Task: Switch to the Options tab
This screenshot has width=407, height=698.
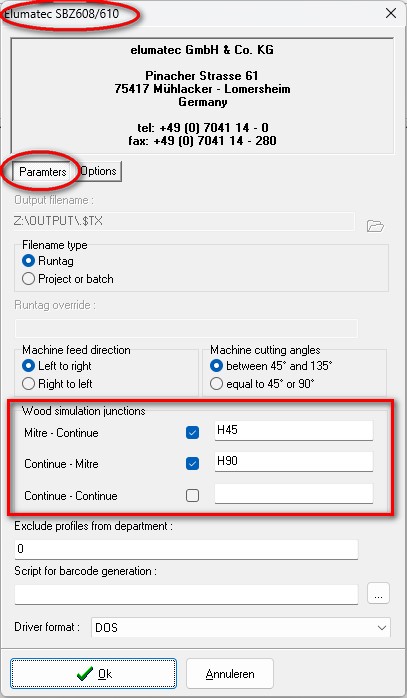Action: click(98, 171)
